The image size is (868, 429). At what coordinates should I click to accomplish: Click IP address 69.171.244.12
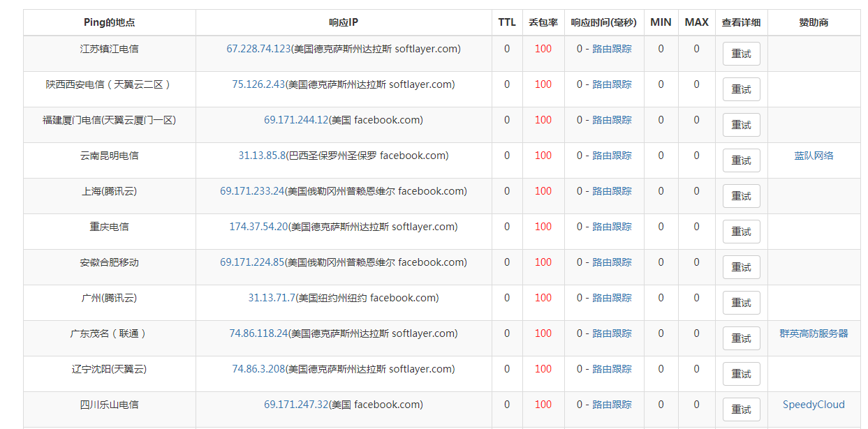click(x=296, y=120)
